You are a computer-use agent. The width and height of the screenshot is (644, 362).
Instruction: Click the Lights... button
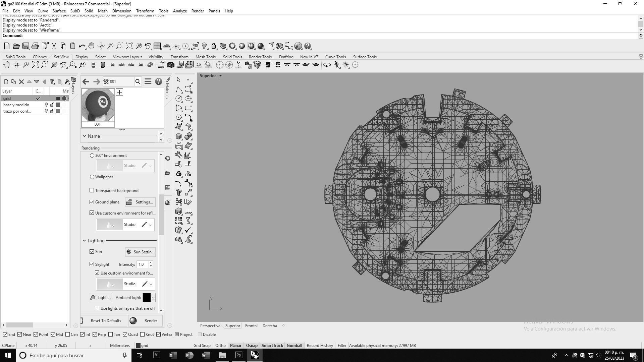coord(101,298)
